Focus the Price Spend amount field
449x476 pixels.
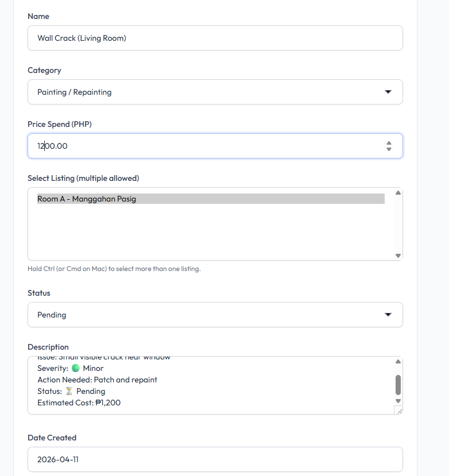(x=207, y=146)
